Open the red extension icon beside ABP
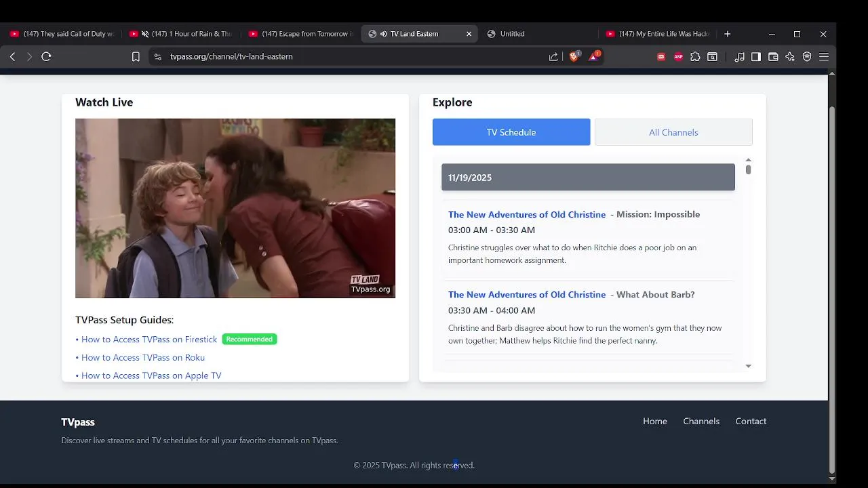The image size is (868, 488). pyautogui.click(x=661, y=57)
